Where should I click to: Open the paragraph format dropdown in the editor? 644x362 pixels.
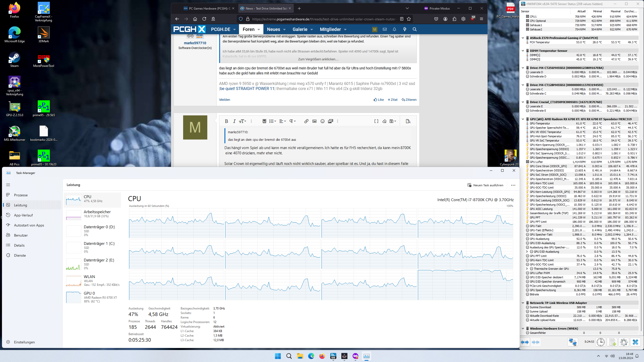(x=292, y=121)
